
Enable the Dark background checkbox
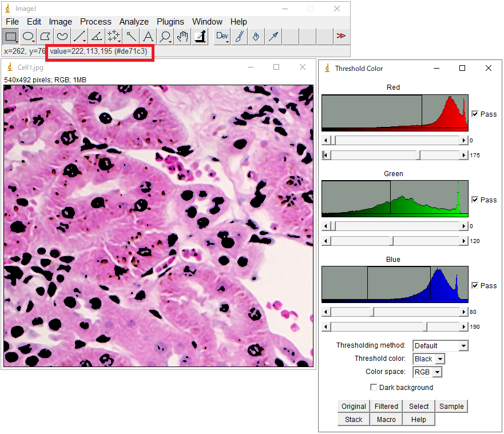pos(374,388)
